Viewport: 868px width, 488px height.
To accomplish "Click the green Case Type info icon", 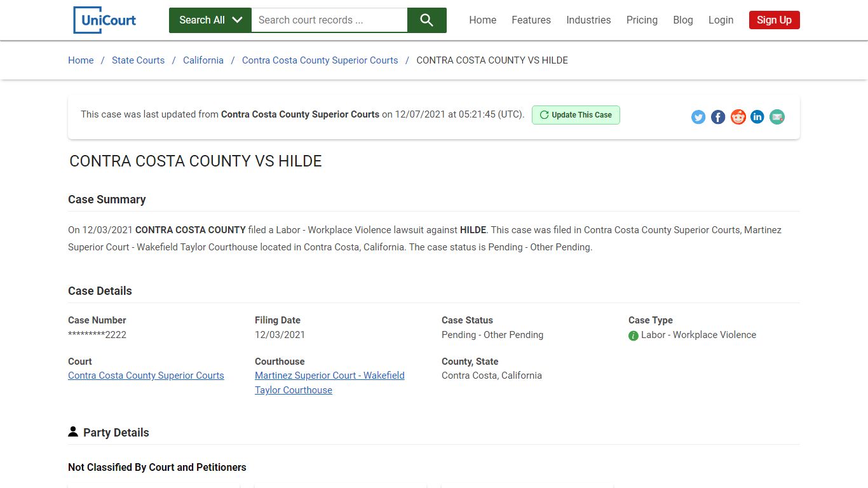I will pyautogui.click(x=634, y=335).
